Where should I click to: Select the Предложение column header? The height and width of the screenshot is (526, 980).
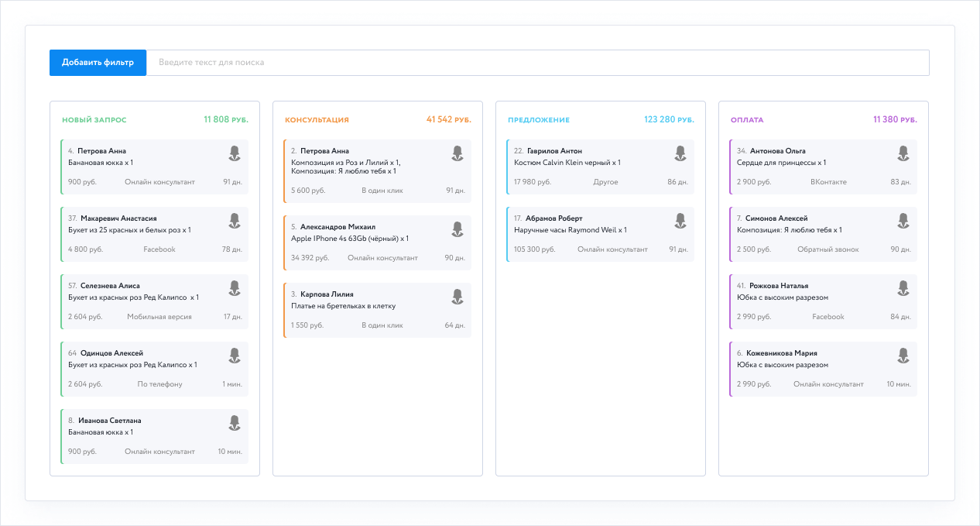coord(539,120)
